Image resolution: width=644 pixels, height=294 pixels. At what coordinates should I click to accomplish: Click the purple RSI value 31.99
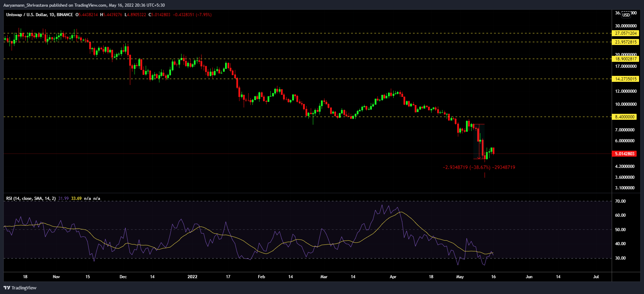[63, 198]
